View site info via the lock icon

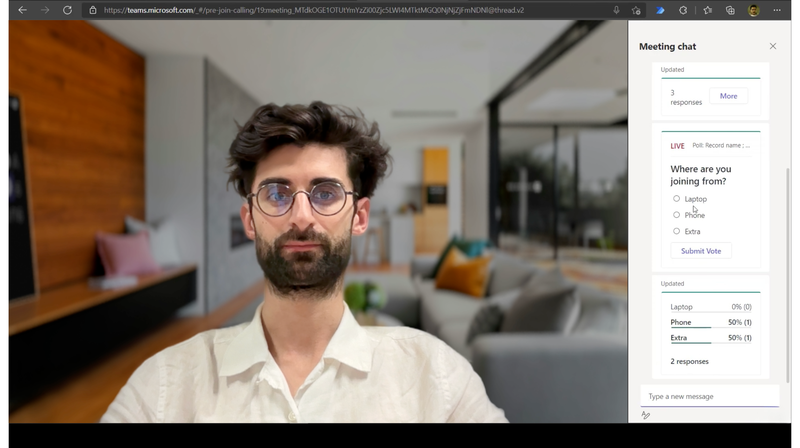(x=93, y=10)
